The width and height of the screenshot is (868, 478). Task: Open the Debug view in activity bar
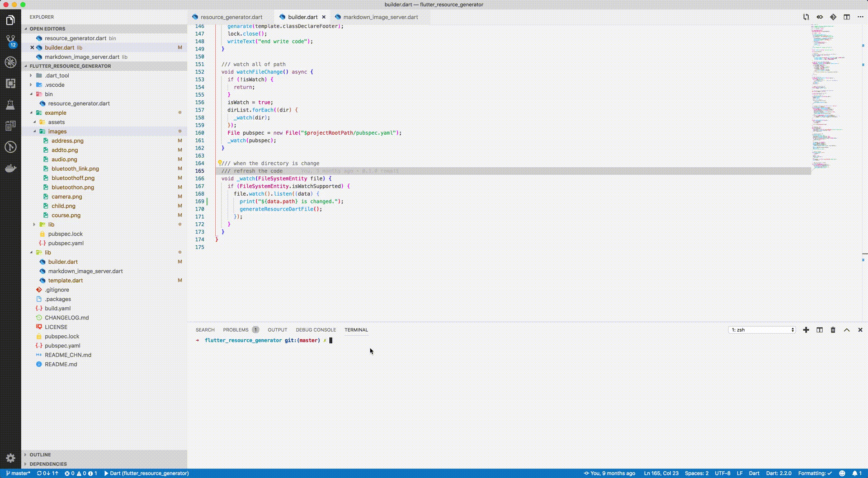10,62
